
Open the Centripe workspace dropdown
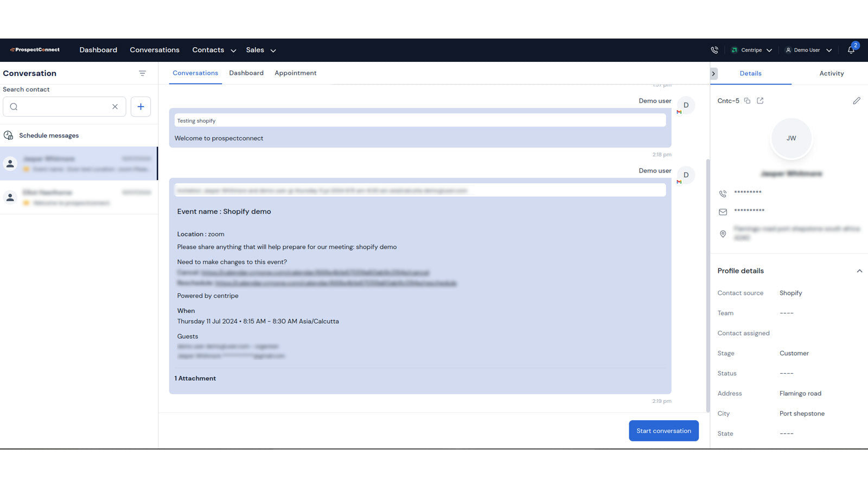[x=751, y=50]
